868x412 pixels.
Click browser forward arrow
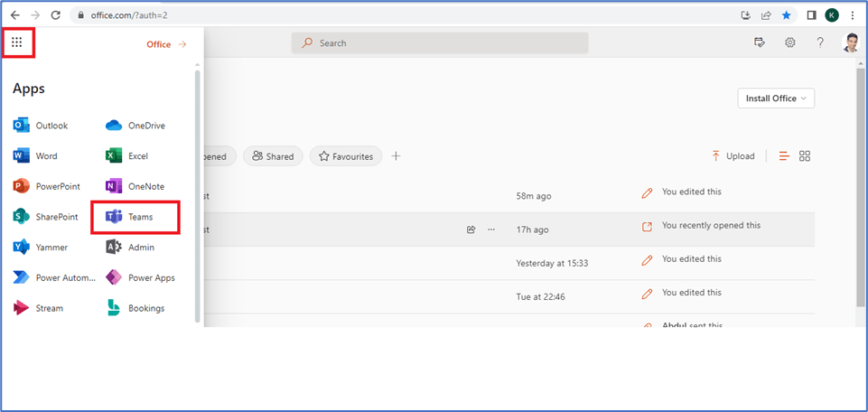[35, 15]
